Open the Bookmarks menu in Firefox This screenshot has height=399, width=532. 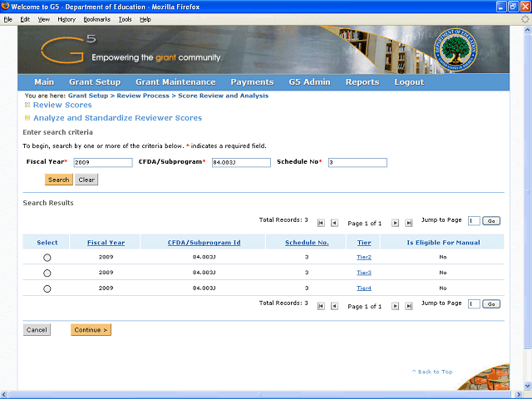(x=96, y=18)
